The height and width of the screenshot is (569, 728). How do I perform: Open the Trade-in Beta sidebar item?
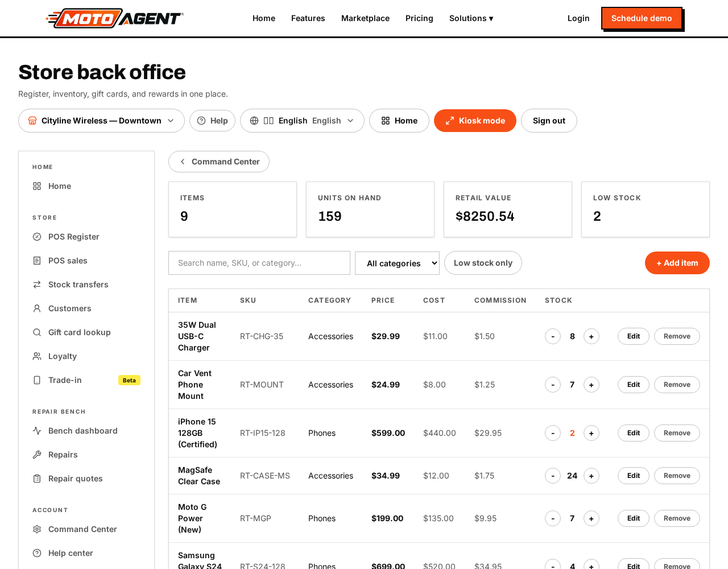coord(86,380)
